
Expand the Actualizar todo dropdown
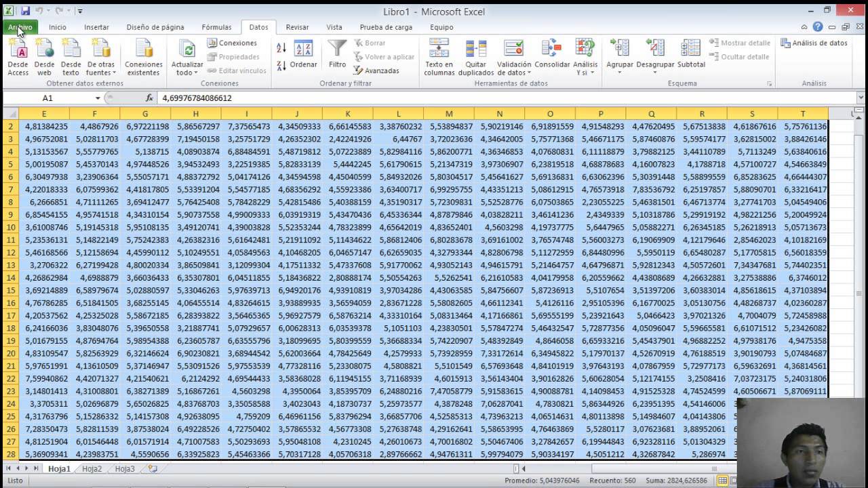pos(187,73)
